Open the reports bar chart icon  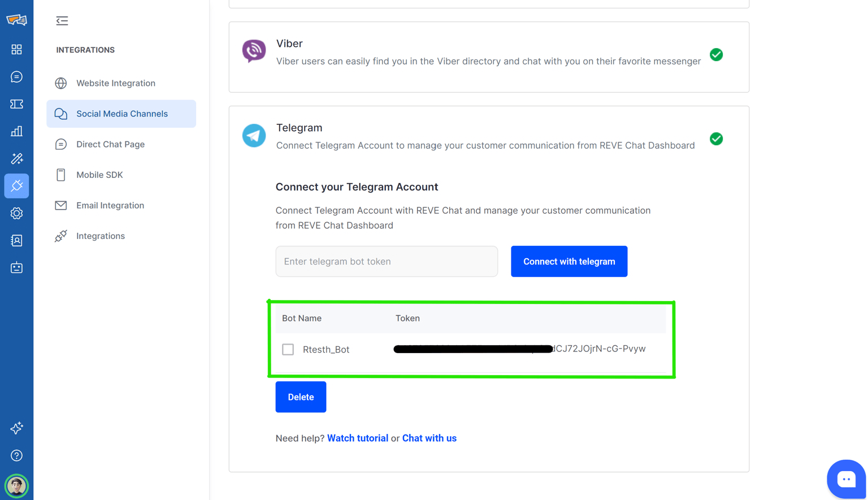16,132
